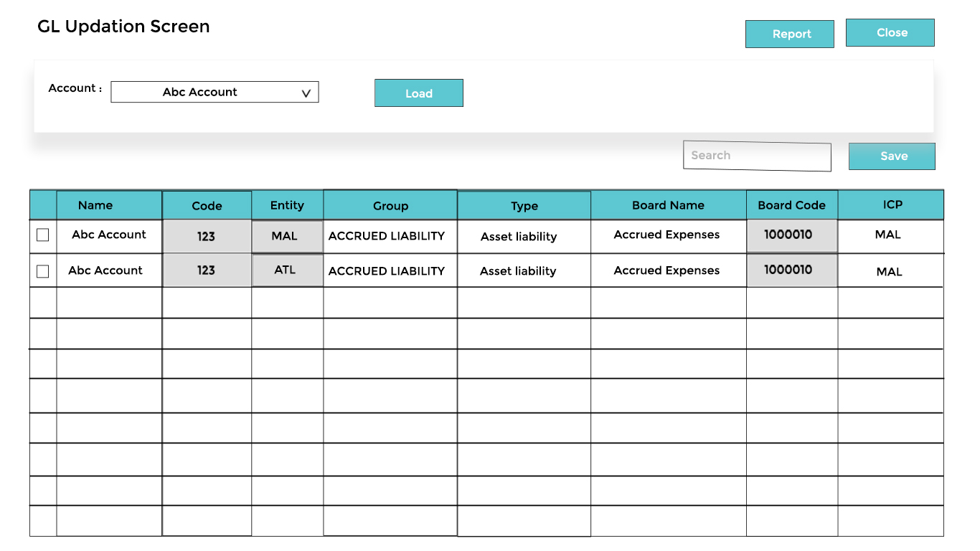Click second row Board Code 1000010
Image resolution: width=980 pixels, height=551 pixels.
791,270
